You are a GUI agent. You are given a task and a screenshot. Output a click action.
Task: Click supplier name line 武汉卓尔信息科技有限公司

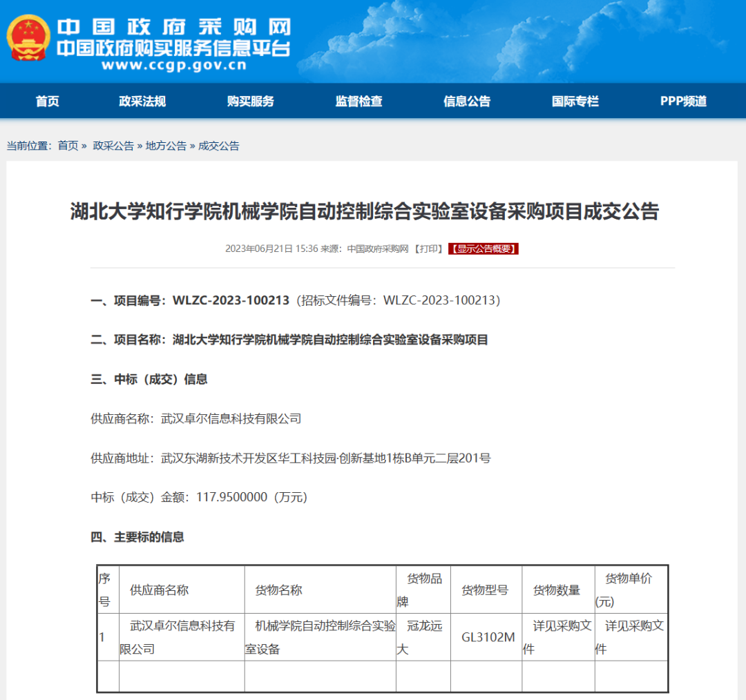click(x=196, y=419)
